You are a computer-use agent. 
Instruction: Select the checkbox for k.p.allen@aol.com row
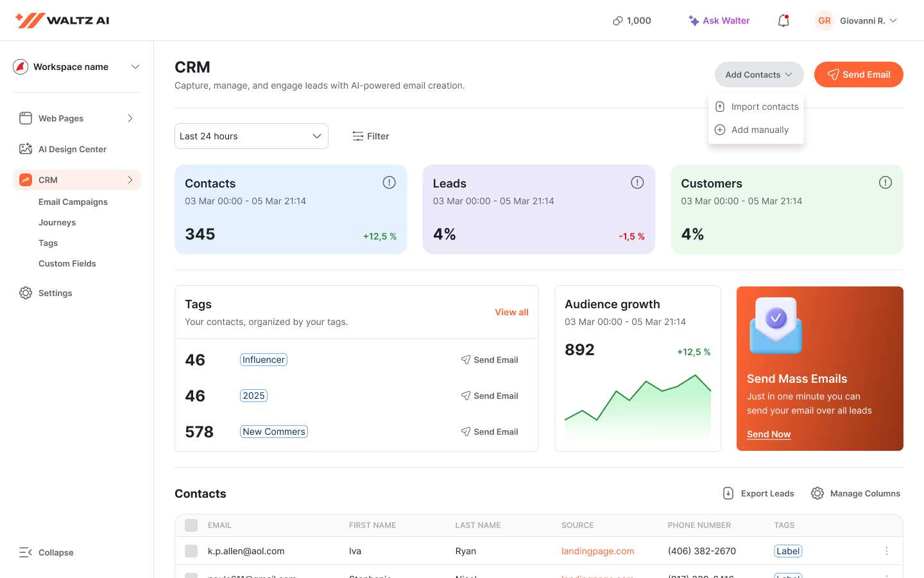pos(191,551)
